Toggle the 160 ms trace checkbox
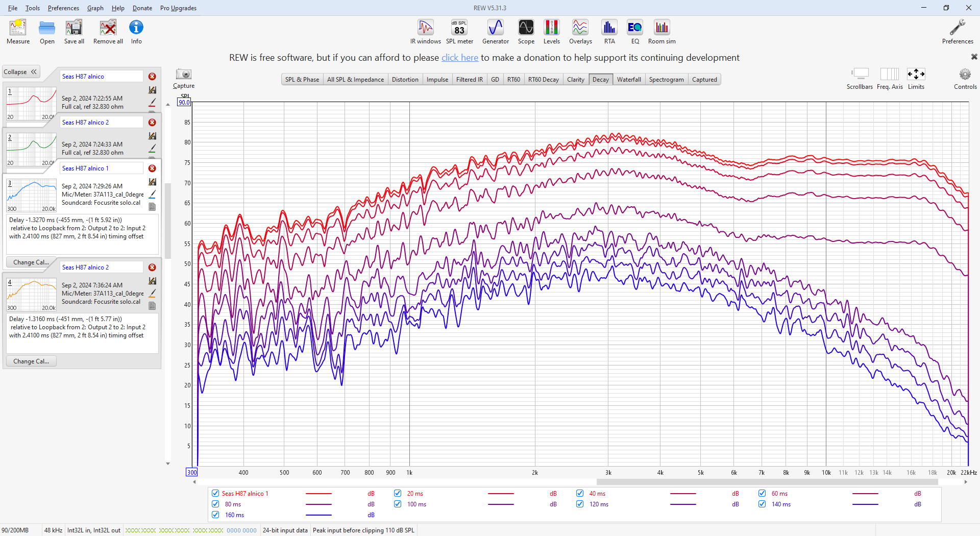Image resolution: width=980 pixels, height=536 pixels. (215, 515)
